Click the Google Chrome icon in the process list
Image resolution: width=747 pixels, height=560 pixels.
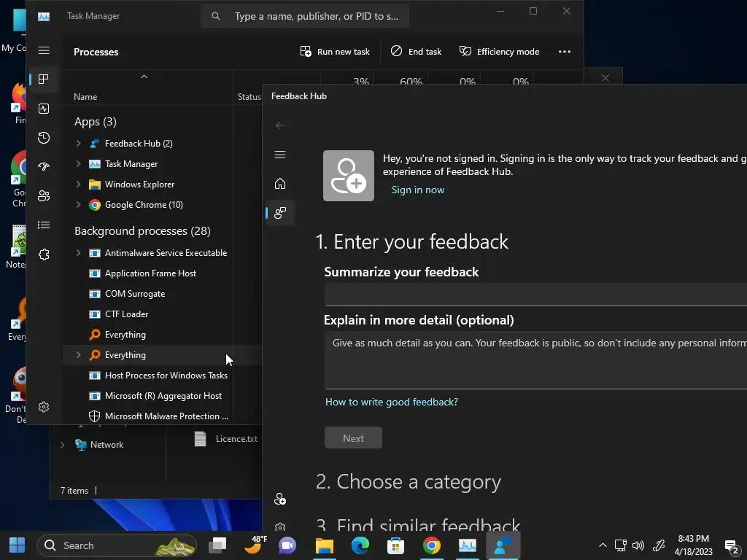tap(95, 205)
